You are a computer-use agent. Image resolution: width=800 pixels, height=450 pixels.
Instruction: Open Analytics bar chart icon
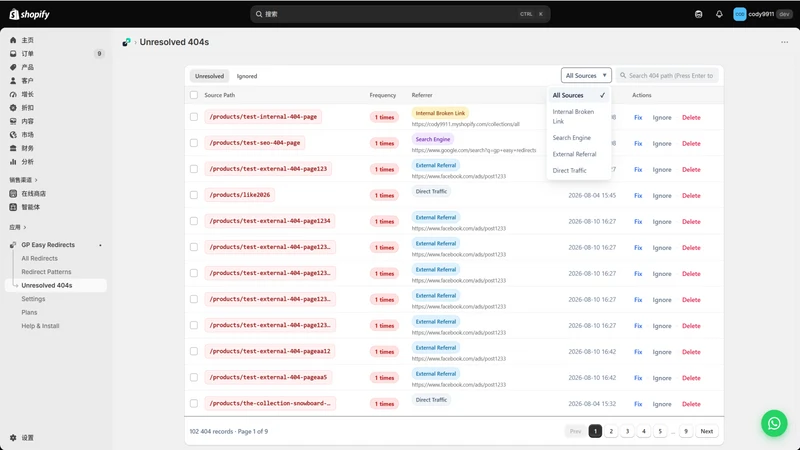[13, 162]
